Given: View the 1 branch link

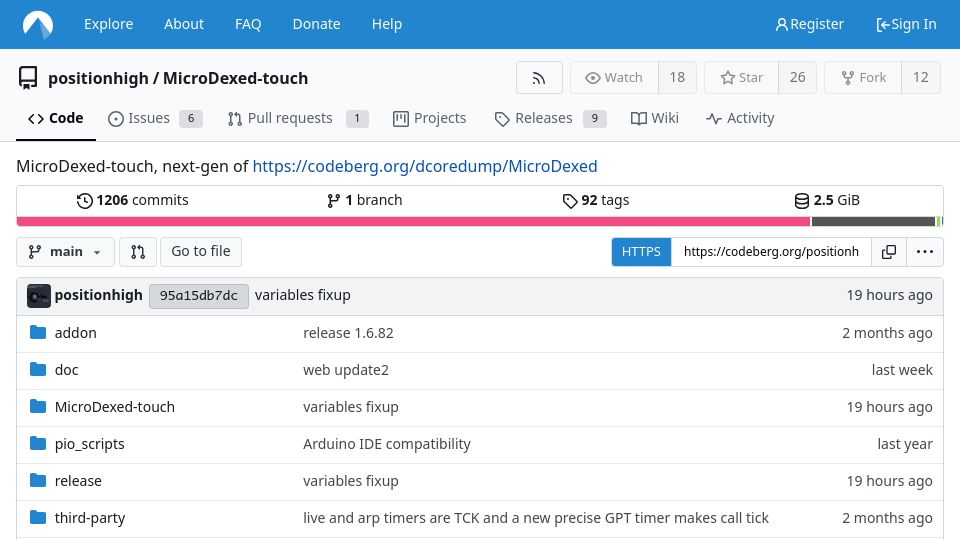Looking at the screenshot, I should click(x=365, y=201).
